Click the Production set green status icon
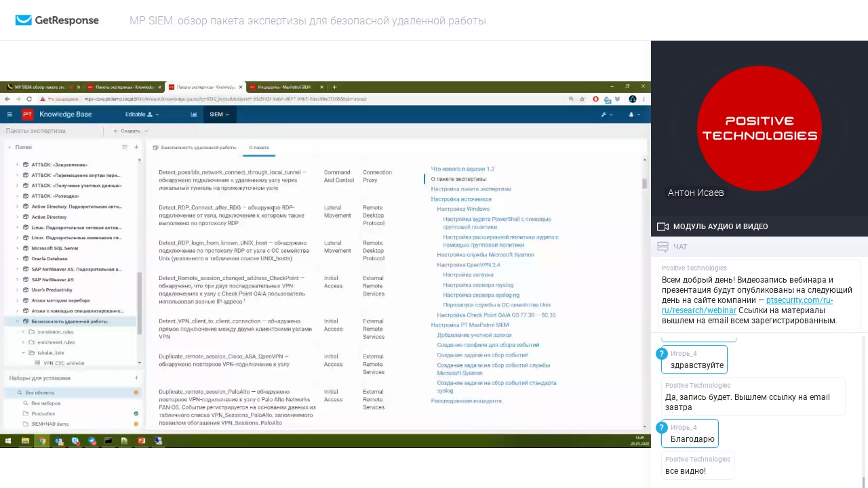The width and height of the screenshot is (868, 488). (136, 413)
